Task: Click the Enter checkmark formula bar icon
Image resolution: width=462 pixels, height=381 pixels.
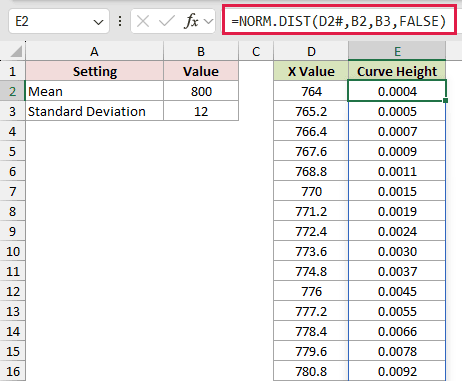Action: pyautogui.click(x=167, y=22)
